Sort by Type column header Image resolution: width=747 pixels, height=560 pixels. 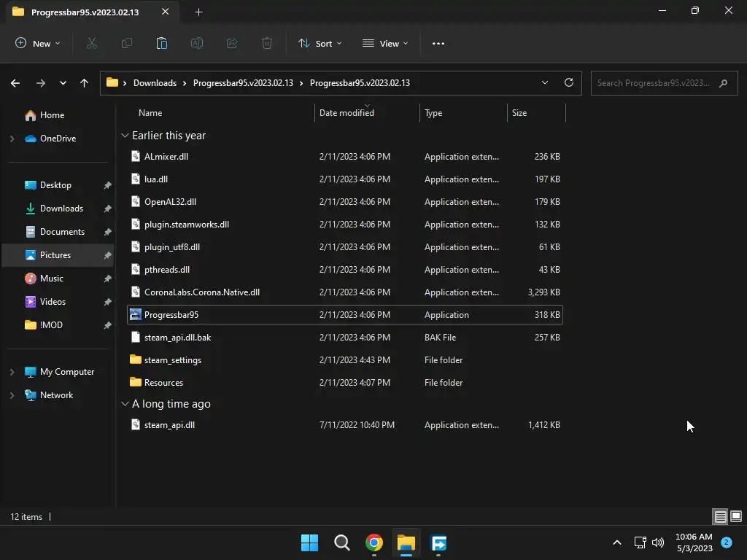point(433,113)
